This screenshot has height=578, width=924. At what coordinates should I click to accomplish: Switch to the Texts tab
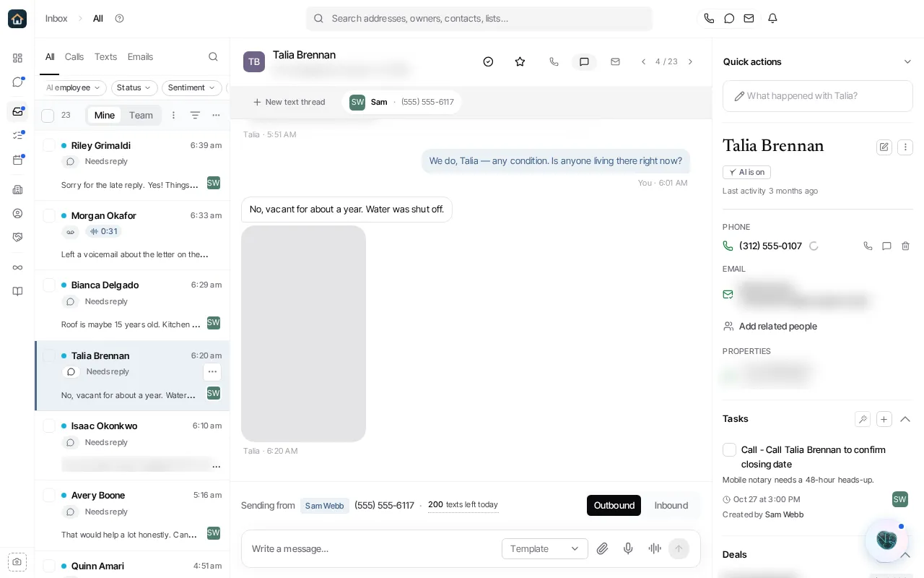tap(105, 56)
